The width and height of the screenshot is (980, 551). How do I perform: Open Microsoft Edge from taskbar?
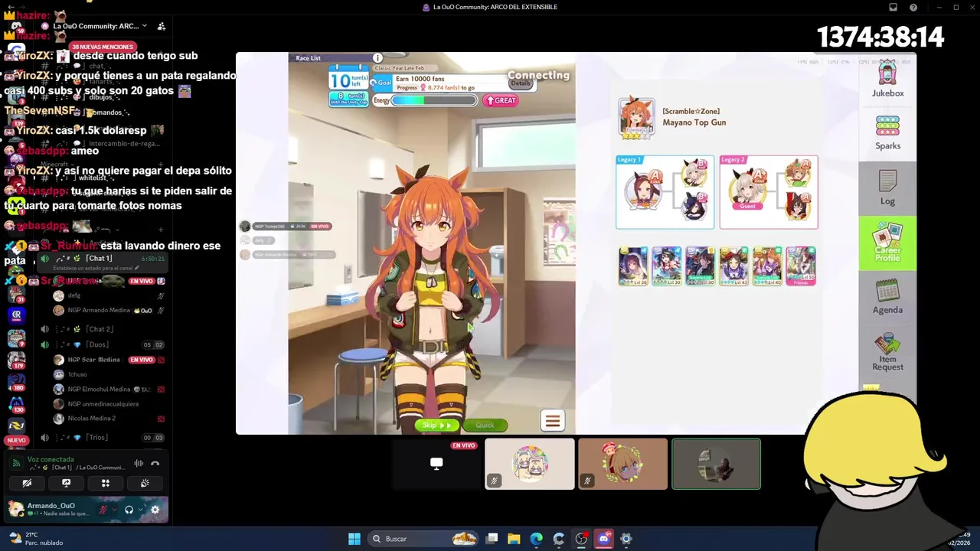pyautogui.click(x=536, y=539)
